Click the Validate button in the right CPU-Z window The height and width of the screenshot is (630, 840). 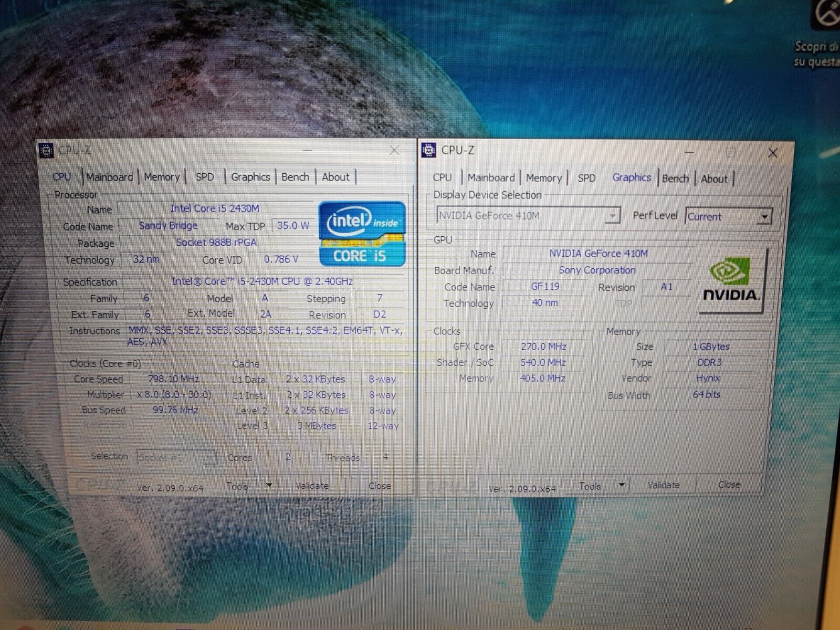pyautogui.click(x=664, y=486)
